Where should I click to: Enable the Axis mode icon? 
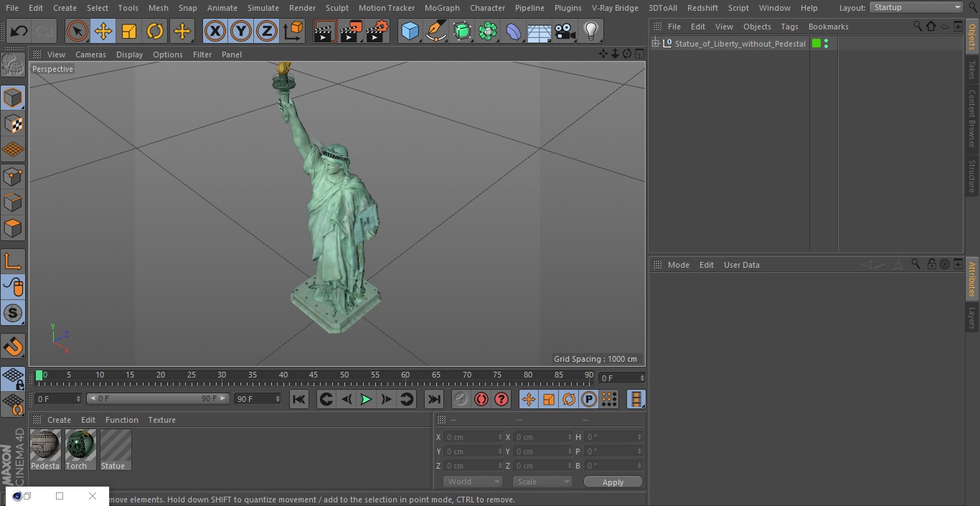(13, 261)
